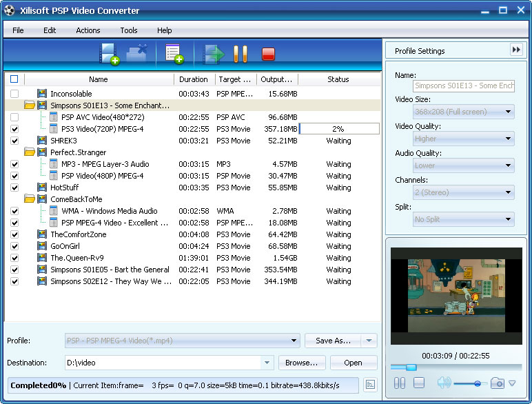Open the Actions menu
The height and width of the screenshot is (404, 532).
pyautogui.click(x=88, y=30)
